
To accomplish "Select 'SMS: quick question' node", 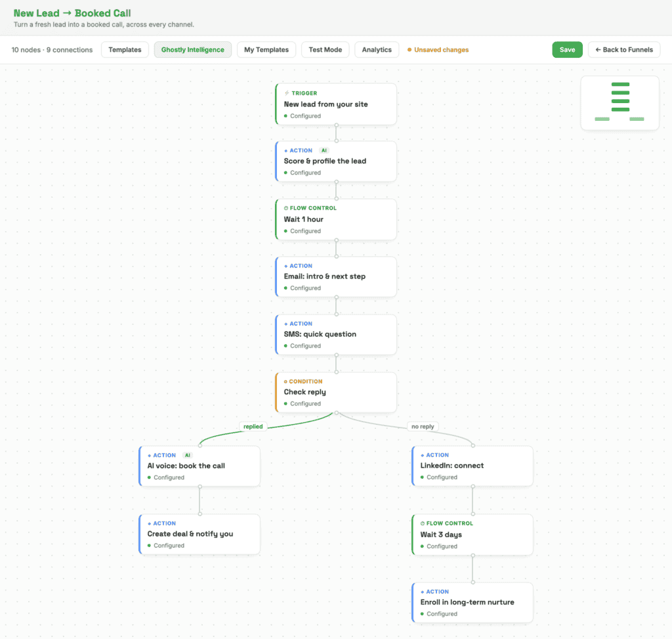I will [336, 334].
